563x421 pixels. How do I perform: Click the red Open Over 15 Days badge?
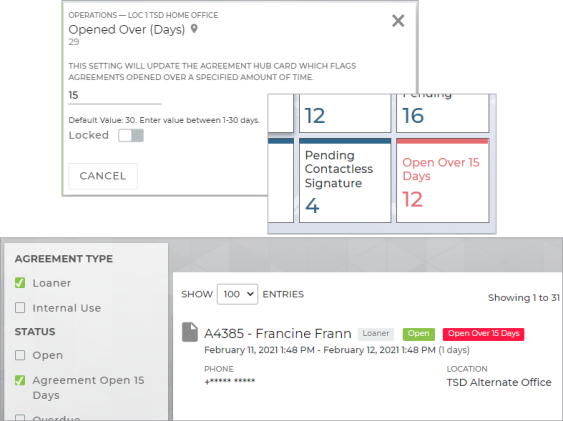point(483,334)
